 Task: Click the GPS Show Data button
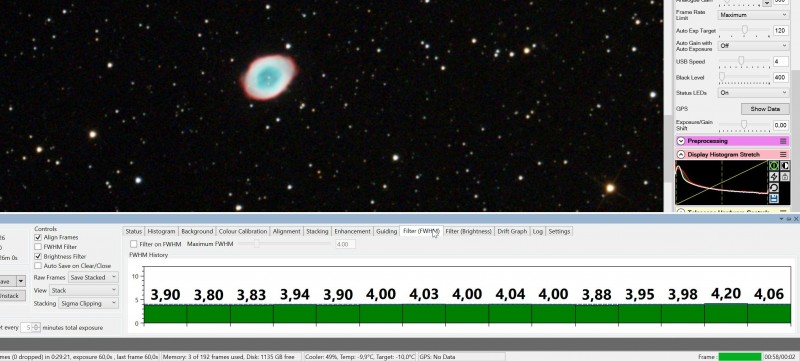[765, 109]
